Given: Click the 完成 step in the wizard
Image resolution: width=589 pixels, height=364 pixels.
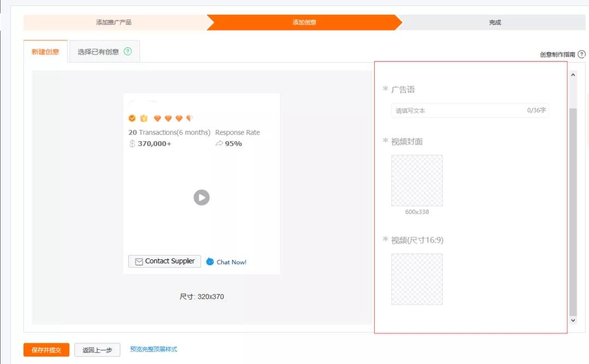Looking at the screenshot, I should point(494,23).
